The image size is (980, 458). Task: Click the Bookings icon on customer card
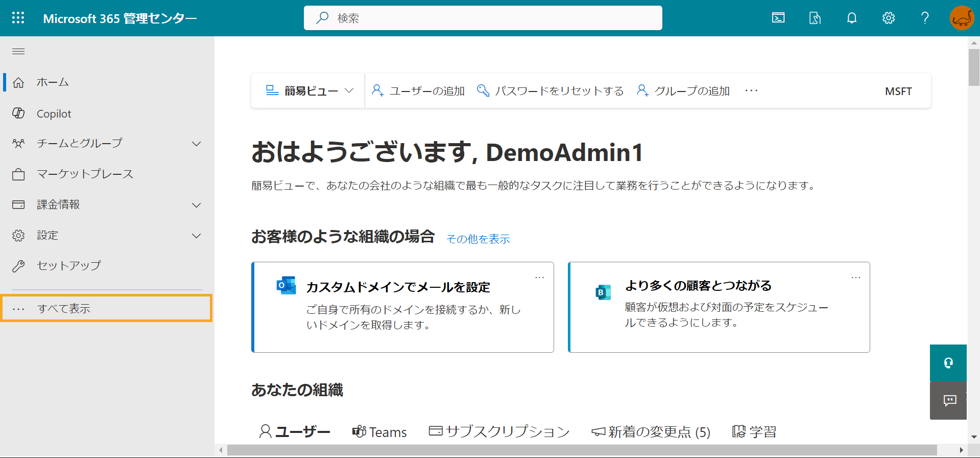point(603,292)
